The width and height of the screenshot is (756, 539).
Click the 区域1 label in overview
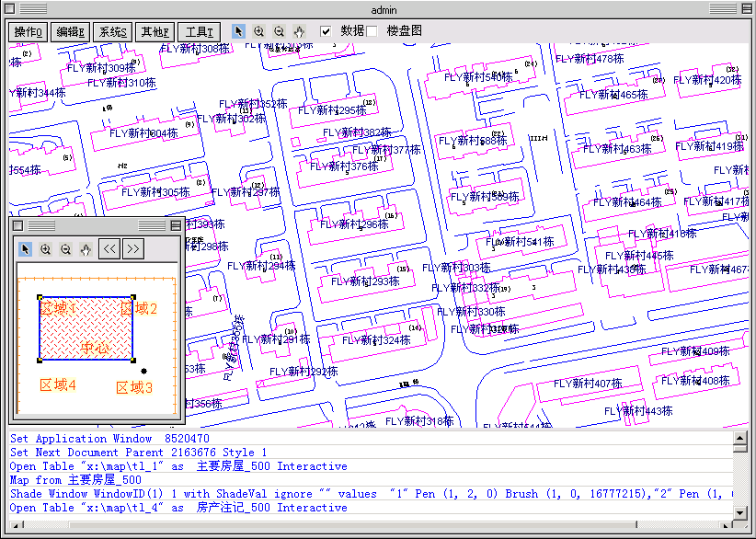(x=58, y=308)
